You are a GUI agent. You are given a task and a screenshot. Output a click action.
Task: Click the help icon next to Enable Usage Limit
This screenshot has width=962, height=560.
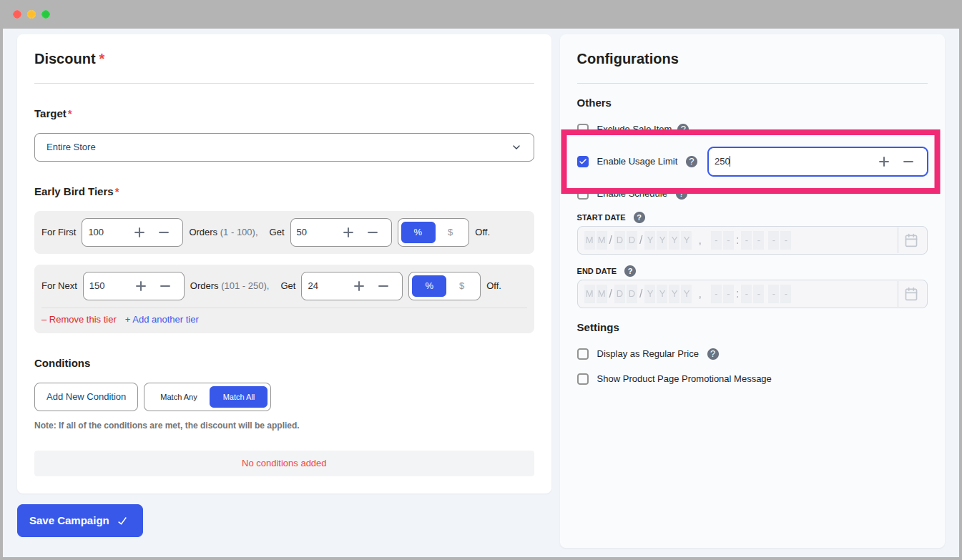[692, 162]
